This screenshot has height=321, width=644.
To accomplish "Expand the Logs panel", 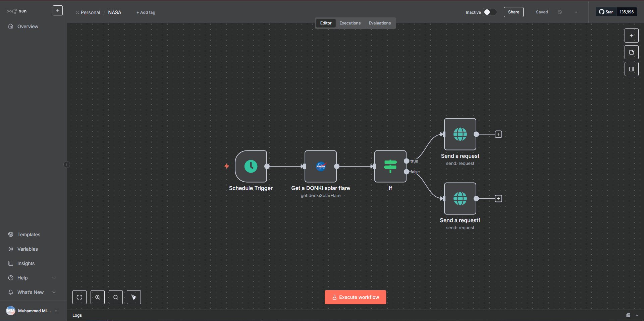I will point(637,315).
